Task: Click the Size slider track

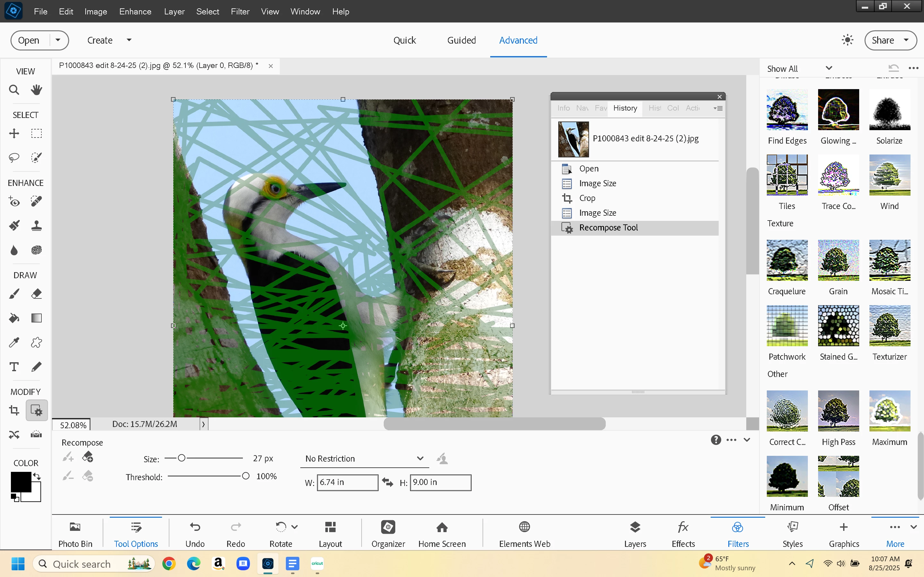Action: (214, 458)
